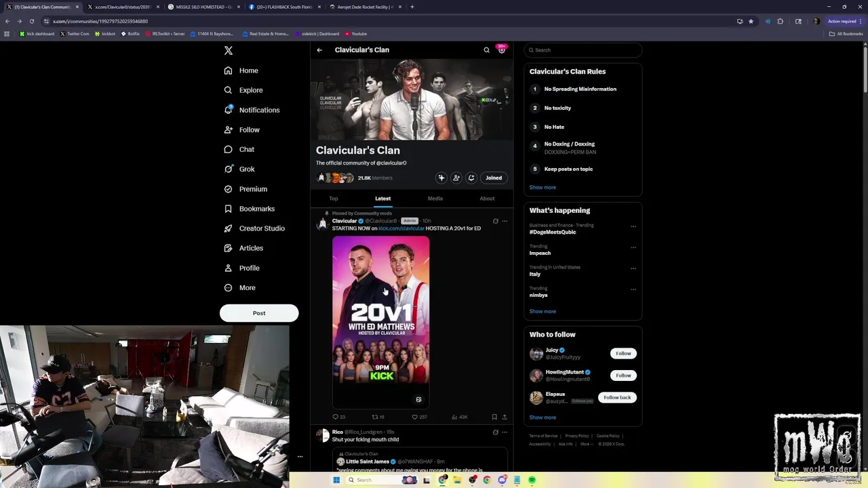This screenshot has width=868, height=488.
Task: Click the Grok sparkle button beside Joined
Action: (x=441, y=178)
